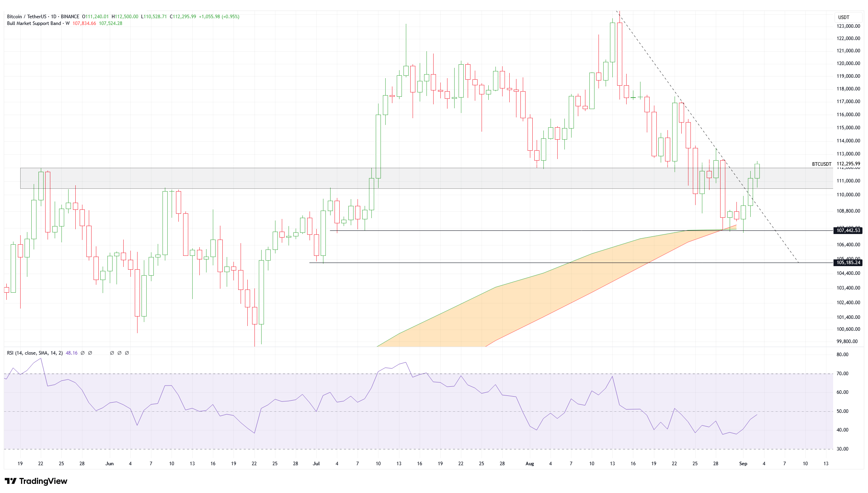Click the last empty-value symbol in RSI legend
This screenshot has height=493, width=868.
click(x=127, y=353)
